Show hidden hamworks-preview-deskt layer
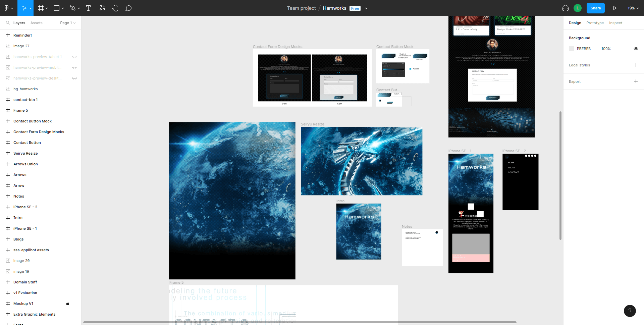Screen dimensions: 644x325 tap(74, 78)
